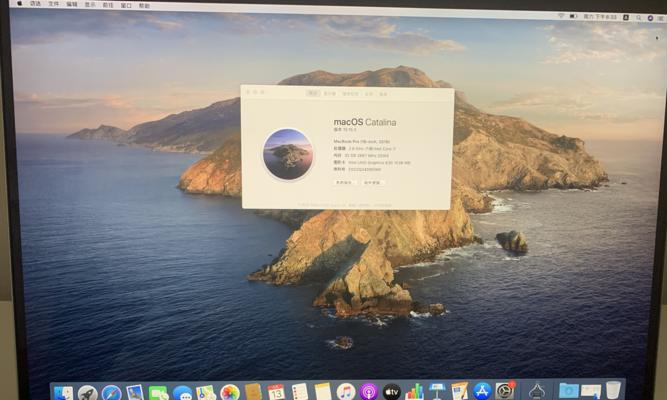Screen dimensions: 667x400
Task: Select the Overview tab in About window
Action: (x=313, y=93)
